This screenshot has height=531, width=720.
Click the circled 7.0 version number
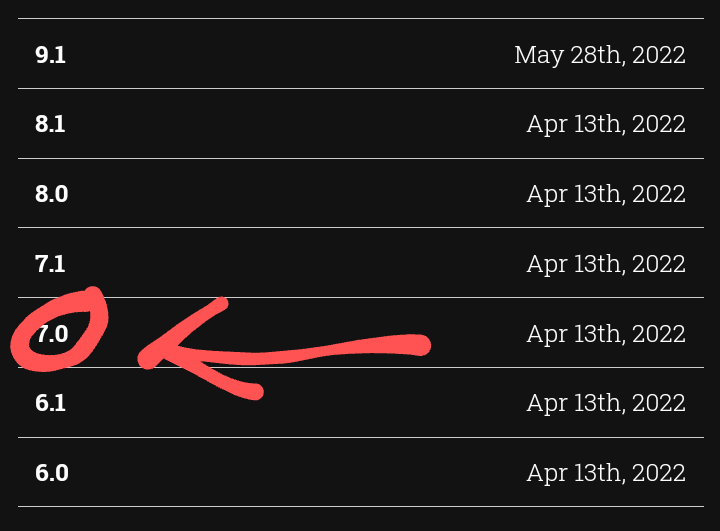[52, 334]
